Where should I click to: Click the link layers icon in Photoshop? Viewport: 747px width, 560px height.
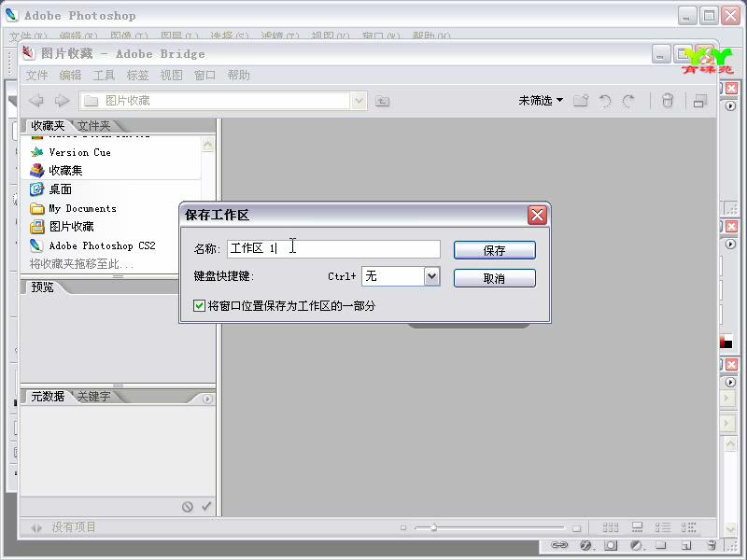pos(559,545)
